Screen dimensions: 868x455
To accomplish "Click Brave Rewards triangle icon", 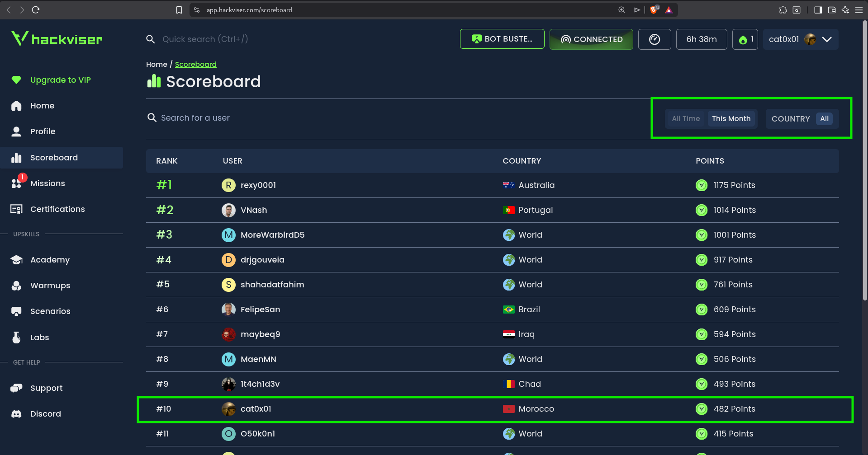I will [669, 10].
